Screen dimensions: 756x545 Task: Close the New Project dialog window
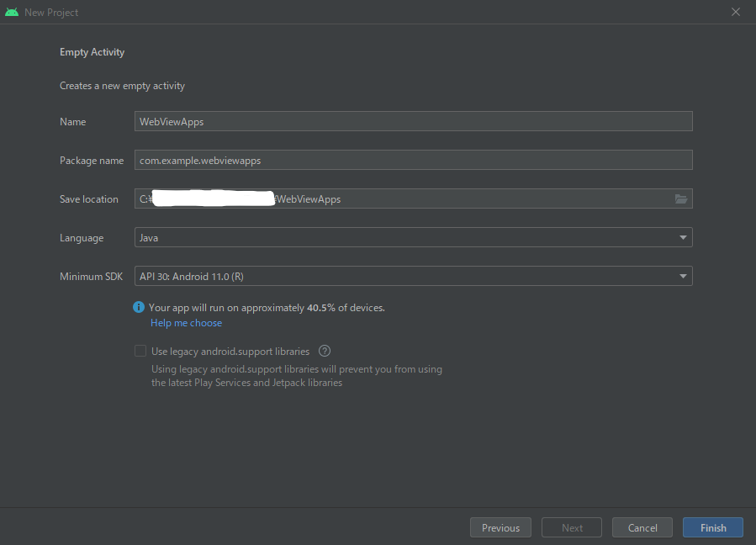[x=736, y=12]
